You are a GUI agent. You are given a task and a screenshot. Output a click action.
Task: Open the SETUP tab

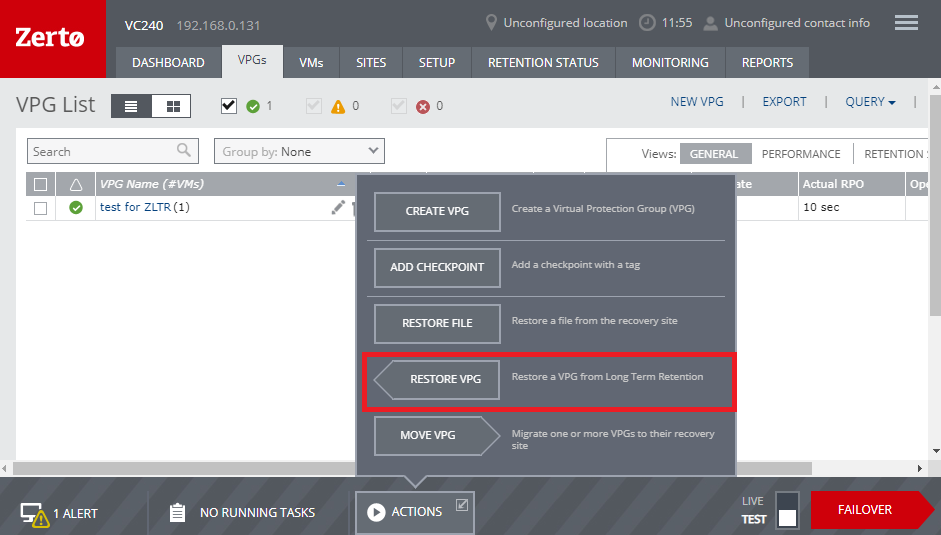(437, 62)
